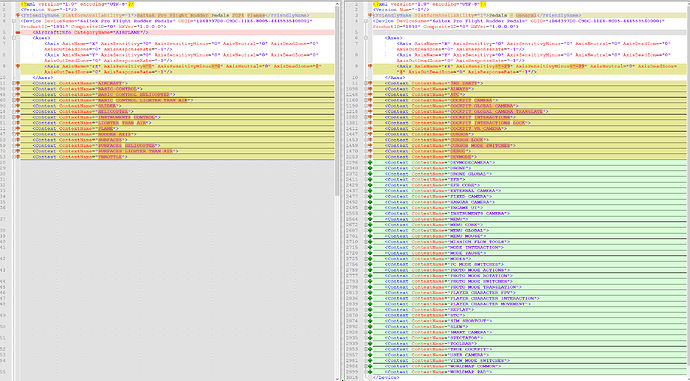Click the closing Device tag in right pane

pos(386,377)
